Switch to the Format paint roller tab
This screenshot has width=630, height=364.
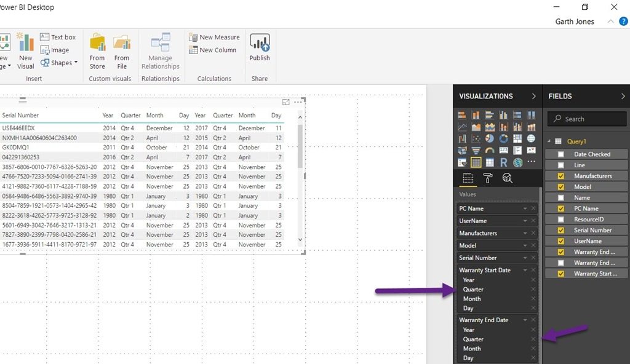[x=488, y=178]
